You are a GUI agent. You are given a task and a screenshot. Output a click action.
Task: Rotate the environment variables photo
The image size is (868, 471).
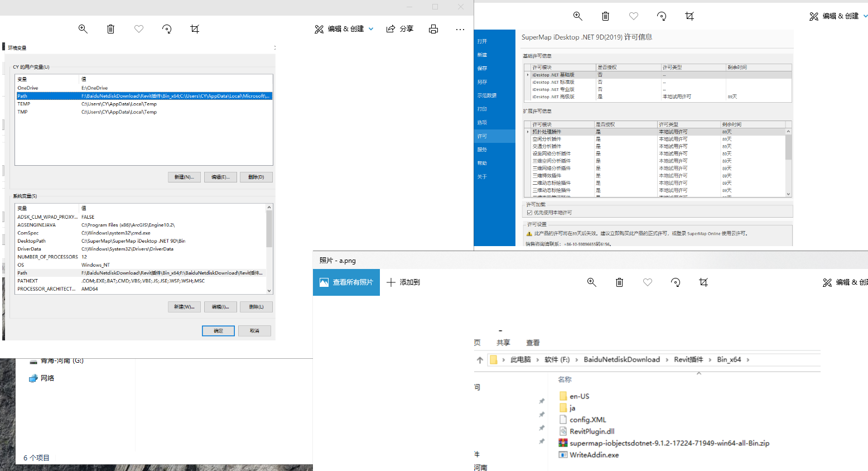point(167,29)
